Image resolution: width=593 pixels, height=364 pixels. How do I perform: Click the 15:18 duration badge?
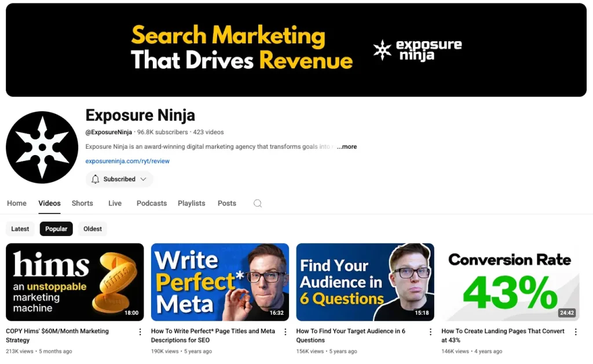[x=422, y=313]
